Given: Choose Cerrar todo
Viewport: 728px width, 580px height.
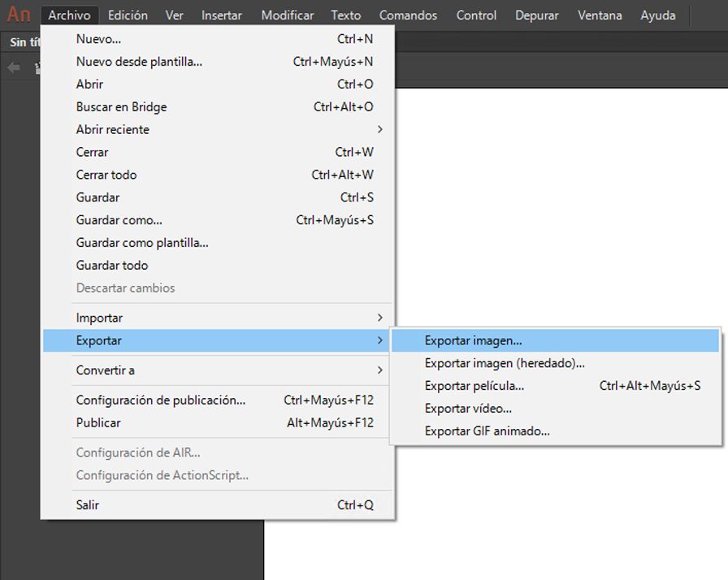Looking at the screenshot, I should [x=217, y=175].
